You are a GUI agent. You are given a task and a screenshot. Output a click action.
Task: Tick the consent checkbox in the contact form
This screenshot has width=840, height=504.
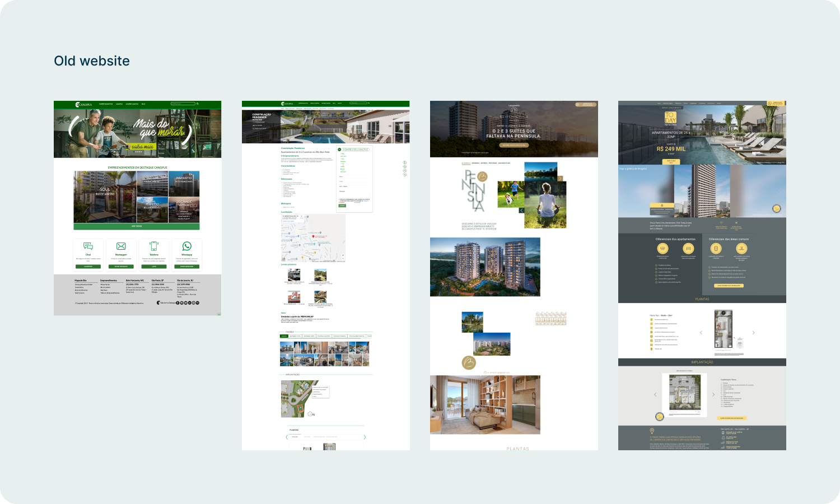click(x=340, y=199)
